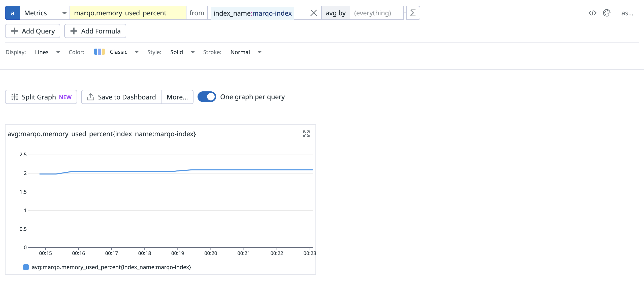644x287 pixels.
Task: Click the Add Query button
Action: pos(33,31)
